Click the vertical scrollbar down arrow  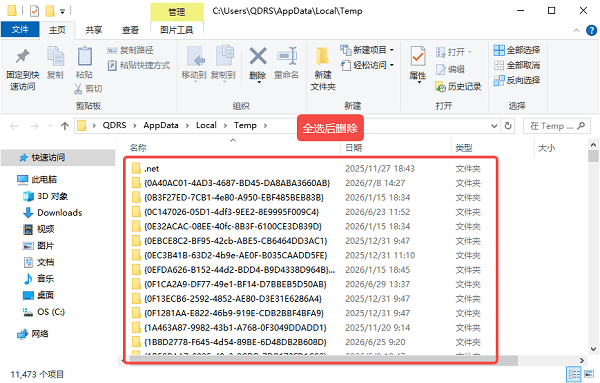click(593, 349)
